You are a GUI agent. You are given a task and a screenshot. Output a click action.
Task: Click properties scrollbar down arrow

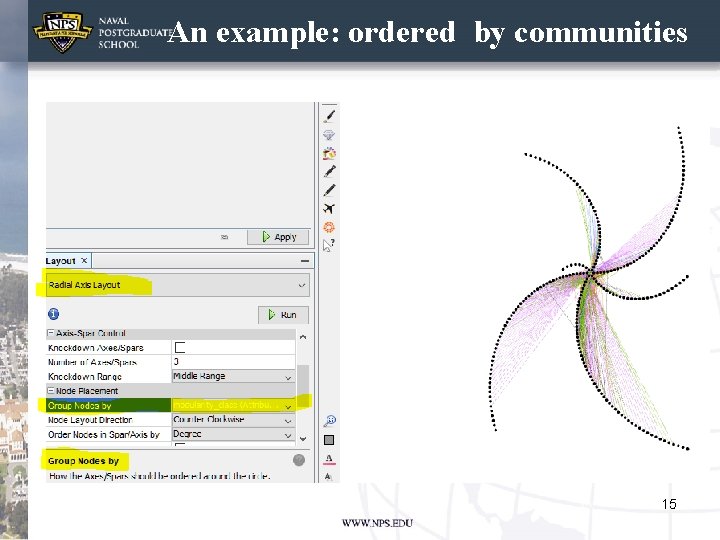[303, 439]
